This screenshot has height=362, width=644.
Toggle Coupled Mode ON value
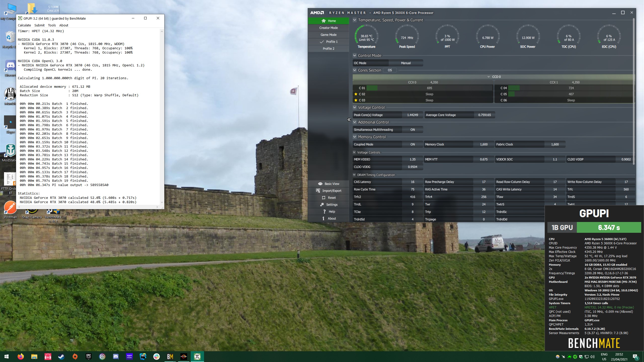click(413, 145)
